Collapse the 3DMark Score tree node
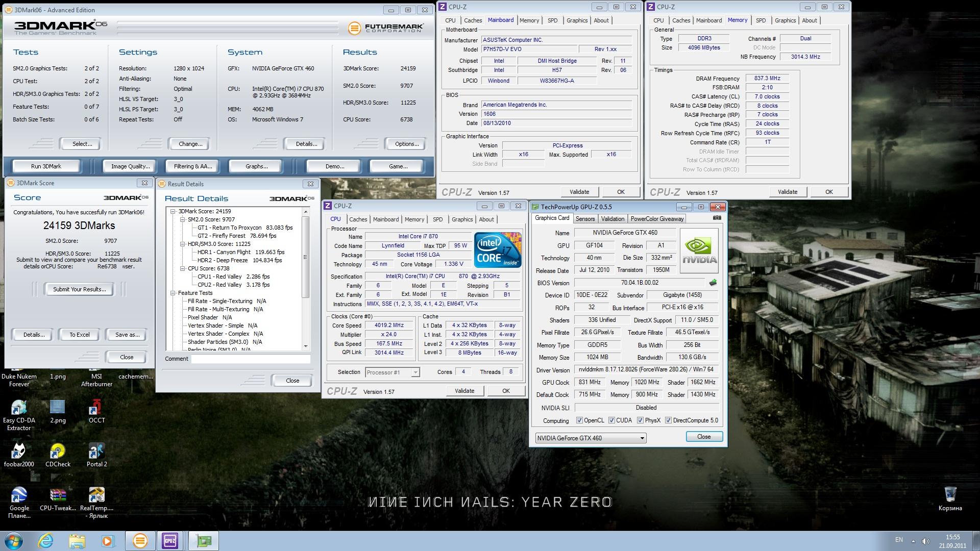Screen dimensions: 980x551 pos(173,211)
